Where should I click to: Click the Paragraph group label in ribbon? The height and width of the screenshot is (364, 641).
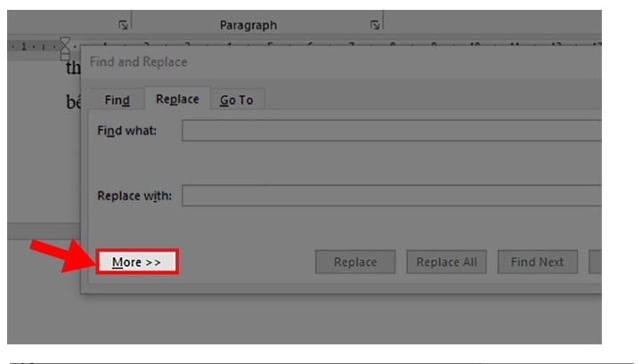[x=248, y=25]
